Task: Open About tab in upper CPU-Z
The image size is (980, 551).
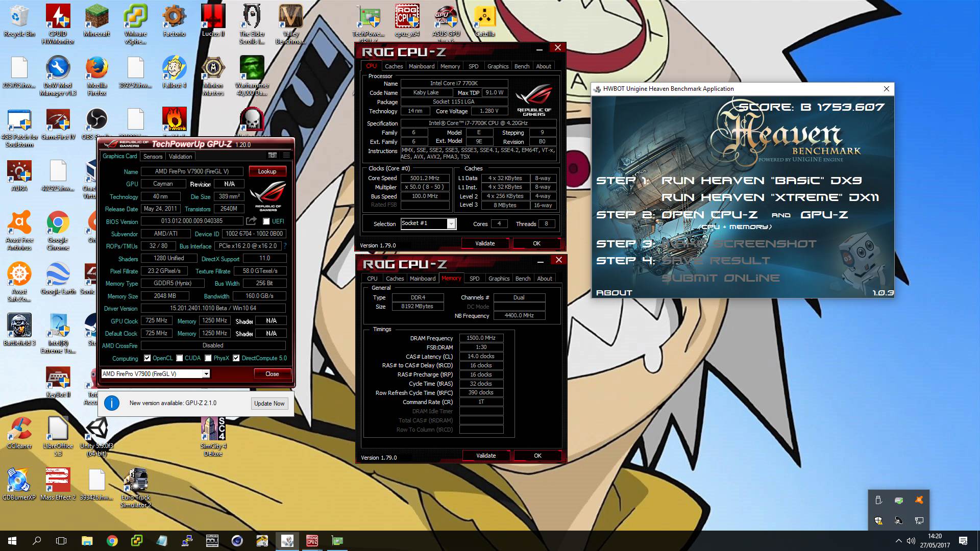Action: pyautogui.click(x=543, y=66)
